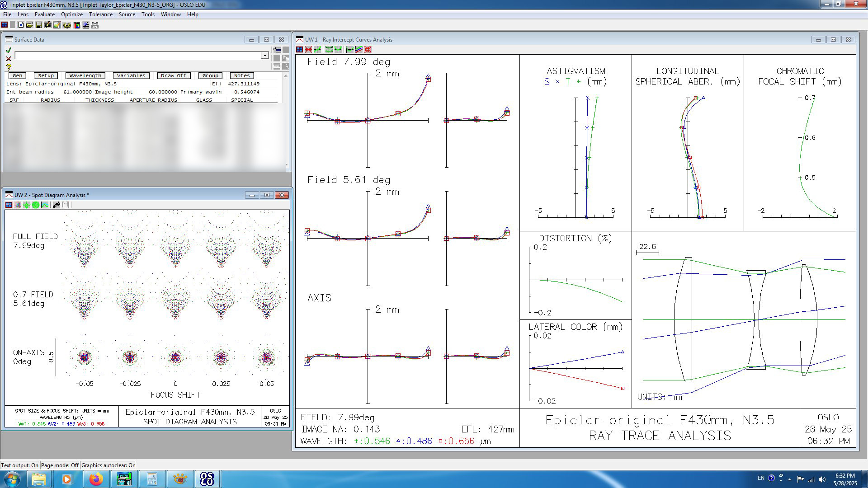Toggle the Draw Off button
The height and width of the screenshot is (488, 868).
tap(174, 75)
